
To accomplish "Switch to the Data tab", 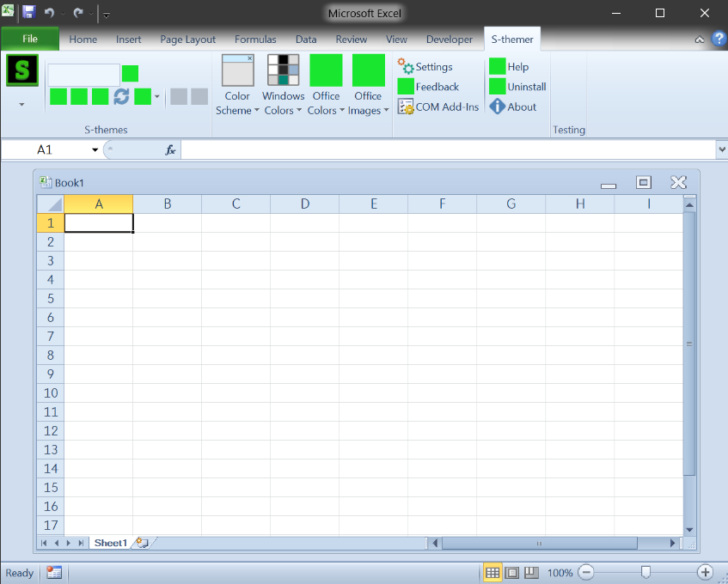I will click(x=306, y=40).
